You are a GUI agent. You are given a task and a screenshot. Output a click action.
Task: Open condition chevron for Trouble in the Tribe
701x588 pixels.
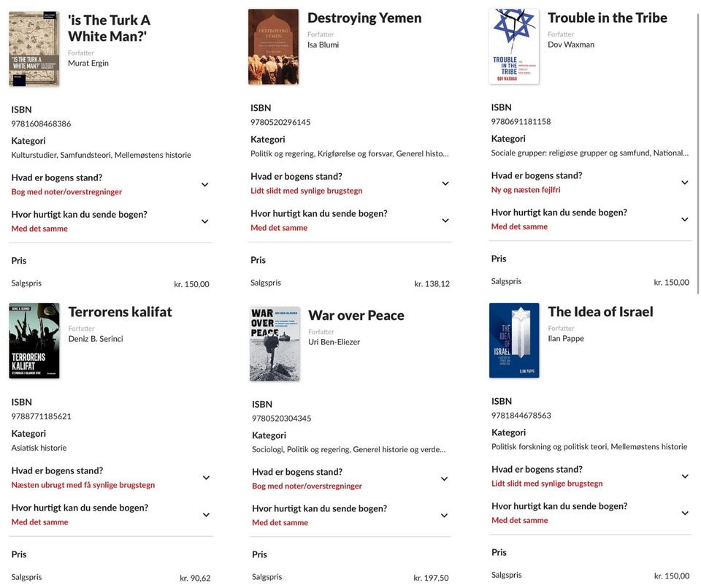(684, 183)
